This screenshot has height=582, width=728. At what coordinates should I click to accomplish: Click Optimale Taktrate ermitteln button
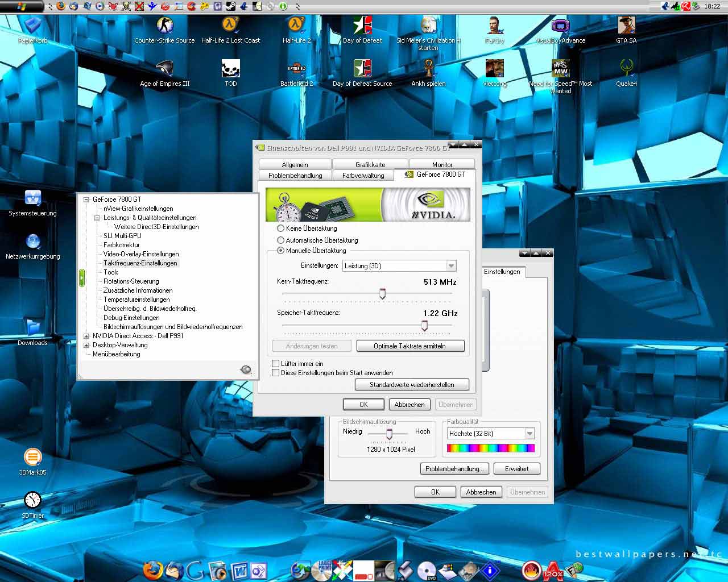410,346
